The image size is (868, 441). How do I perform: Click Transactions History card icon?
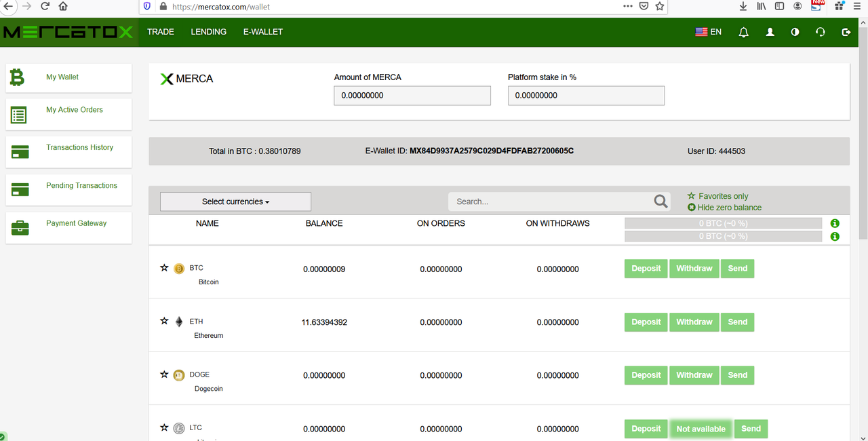pos(20,153)
